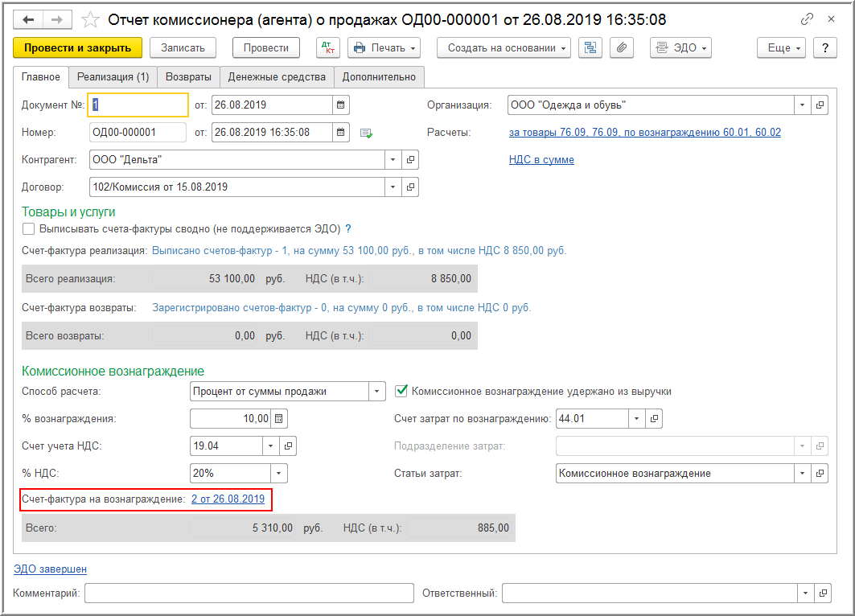This screenshot has width=855, height=616.
Task: Open document structure (related documents) icon
Action: pyautogui.click(x=590, y=48)
